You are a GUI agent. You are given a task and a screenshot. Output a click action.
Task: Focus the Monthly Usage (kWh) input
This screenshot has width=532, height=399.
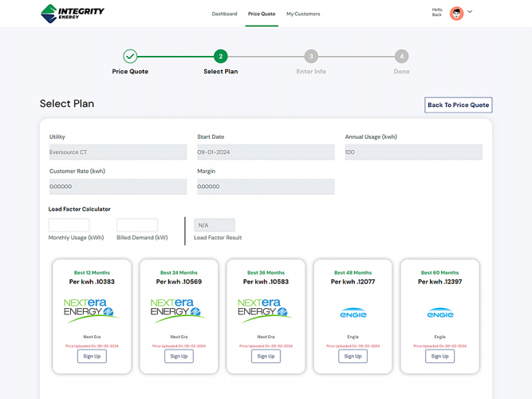pyautogui.click(x=69, y=225)
